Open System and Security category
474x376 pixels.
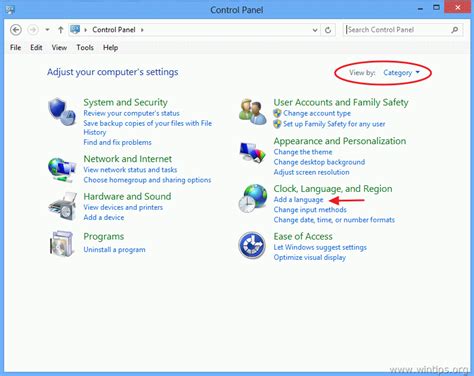click(x=125, y=102)
